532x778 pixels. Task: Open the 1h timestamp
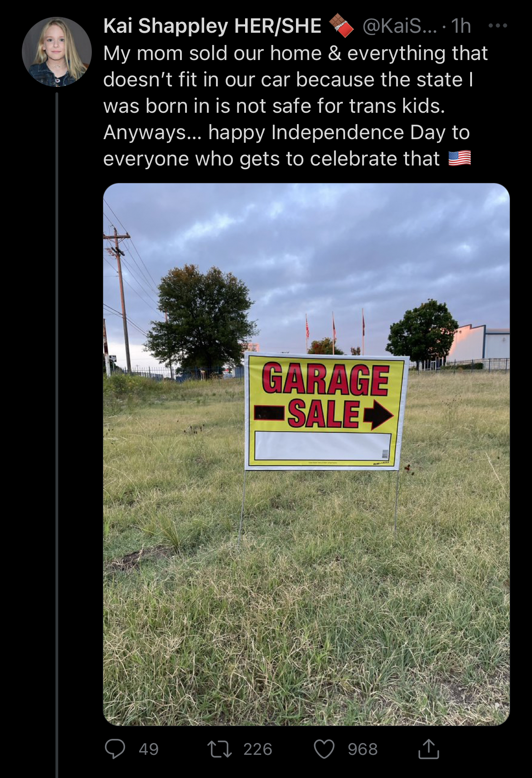click(461, 26)
